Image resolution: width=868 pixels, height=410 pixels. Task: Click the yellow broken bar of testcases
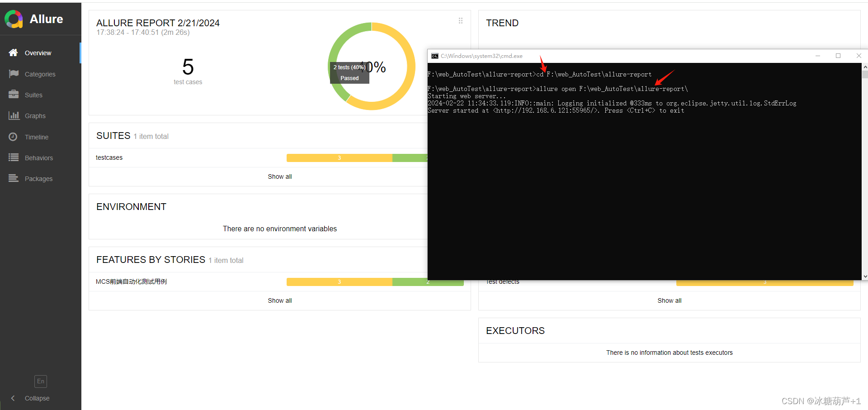340,158
